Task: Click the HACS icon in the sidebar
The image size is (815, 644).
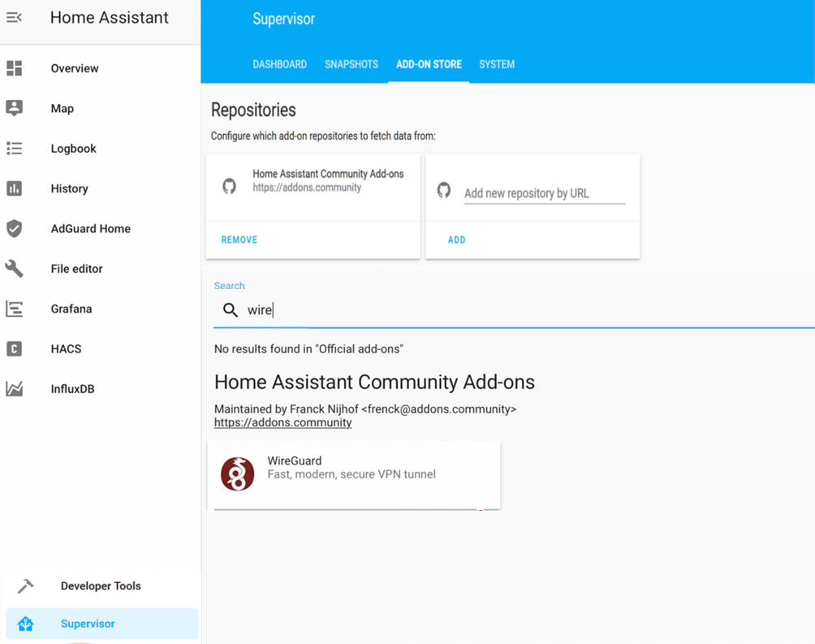Action: click(15, 349)
